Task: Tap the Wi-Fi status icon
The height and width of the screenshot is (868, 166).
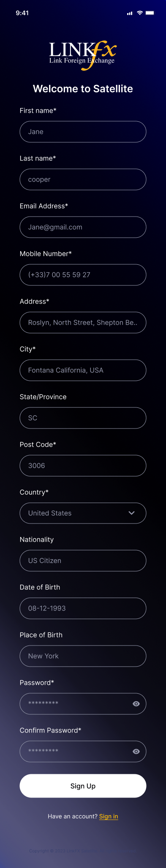Action: coord(140,13)
